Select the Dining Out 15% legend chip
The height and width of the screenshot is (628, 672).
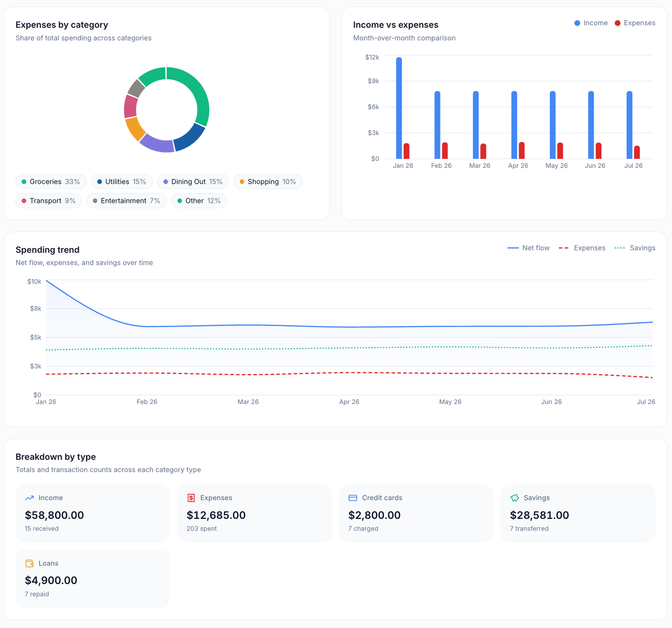pos(193,181)
